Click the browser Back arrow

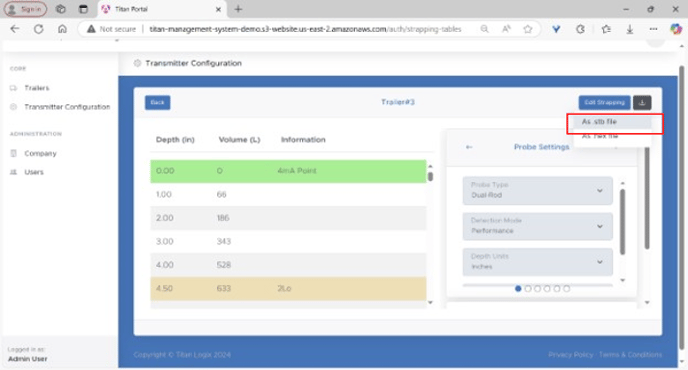15,29
